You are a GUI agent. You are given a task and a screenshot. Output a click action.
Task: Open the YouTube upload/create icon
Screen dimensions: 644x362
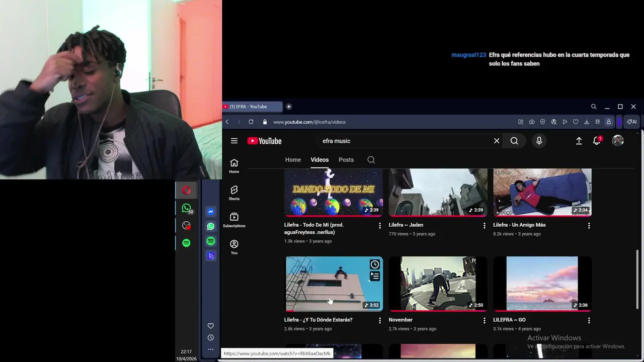click(579, 141)
